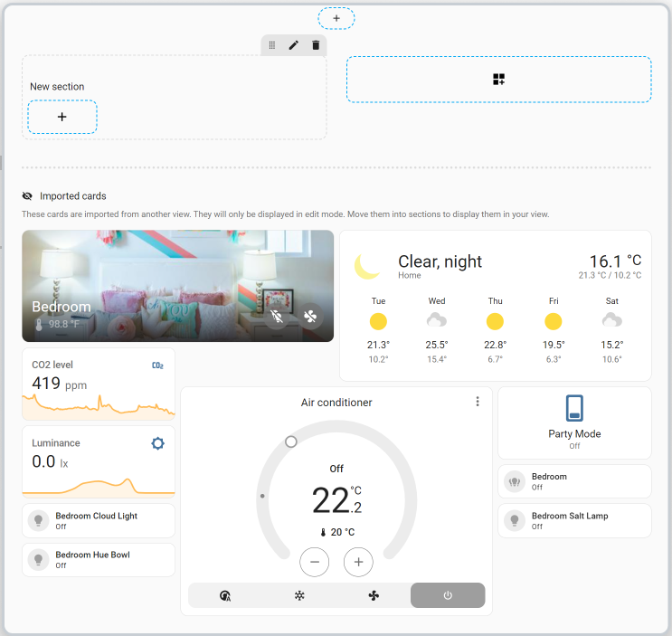Toggle the Bedroom Hue Bowl light
672x636 pixels.
(x=39, y=559)
